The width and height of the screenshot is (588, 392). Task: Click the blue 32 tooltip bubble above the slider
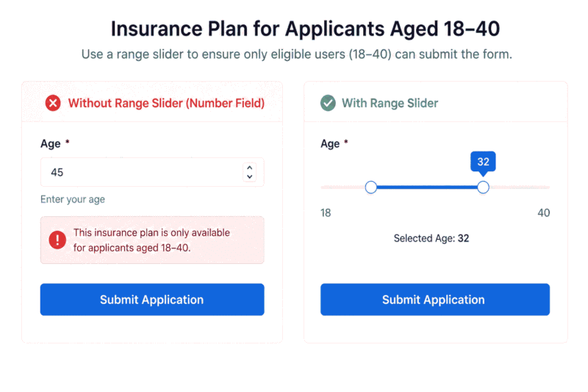coord(483,162)
